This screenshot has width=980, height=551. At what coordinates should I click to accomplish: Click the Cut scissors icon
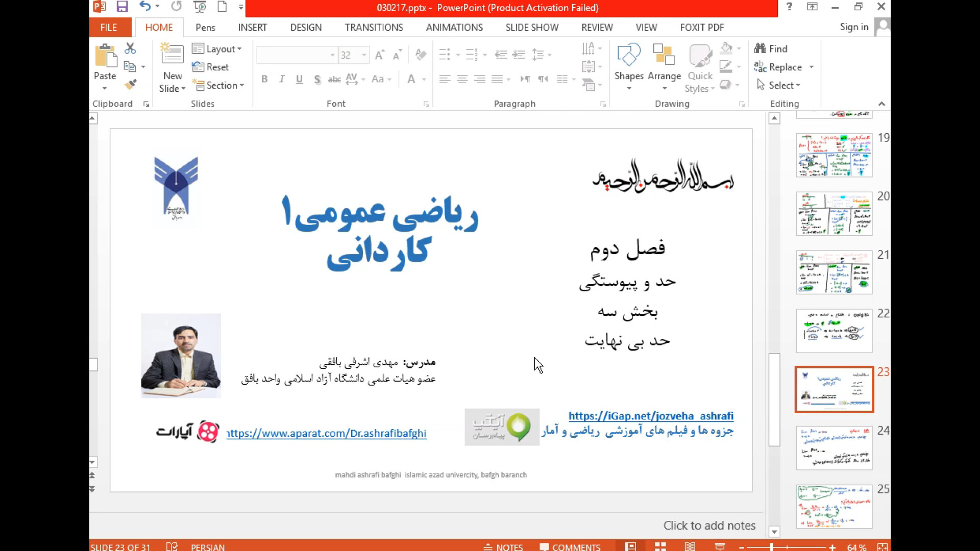130,48
